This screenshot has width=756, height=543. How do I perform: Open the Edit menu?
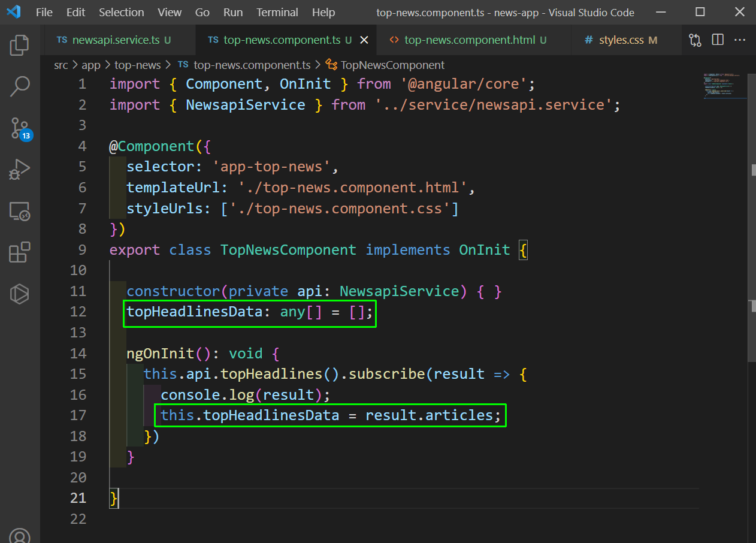[x=75, y=12]
